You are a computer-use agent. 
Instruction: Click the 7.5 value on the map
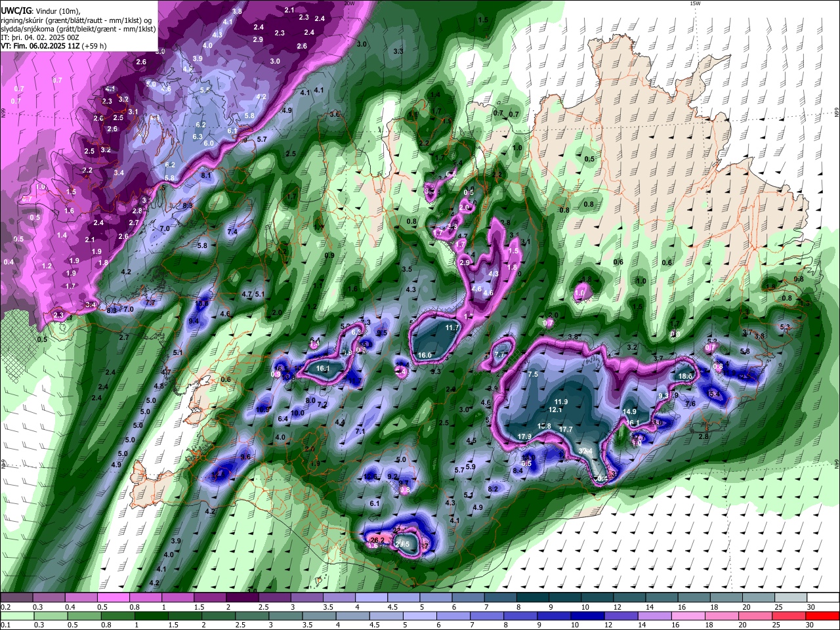pyautogui.click(x=533, y=374)
